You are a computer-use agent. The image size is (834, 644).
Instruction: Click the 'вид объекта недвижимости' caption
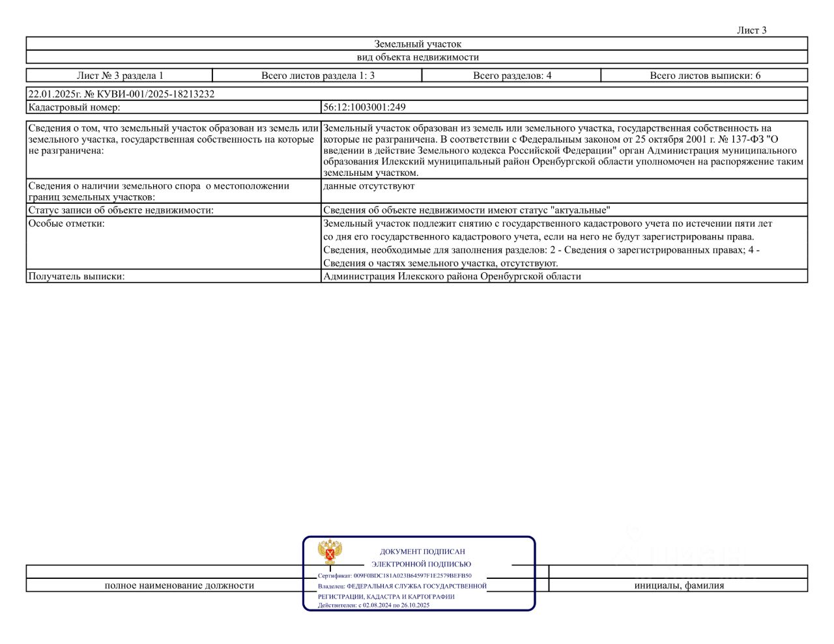click(417, 57)
